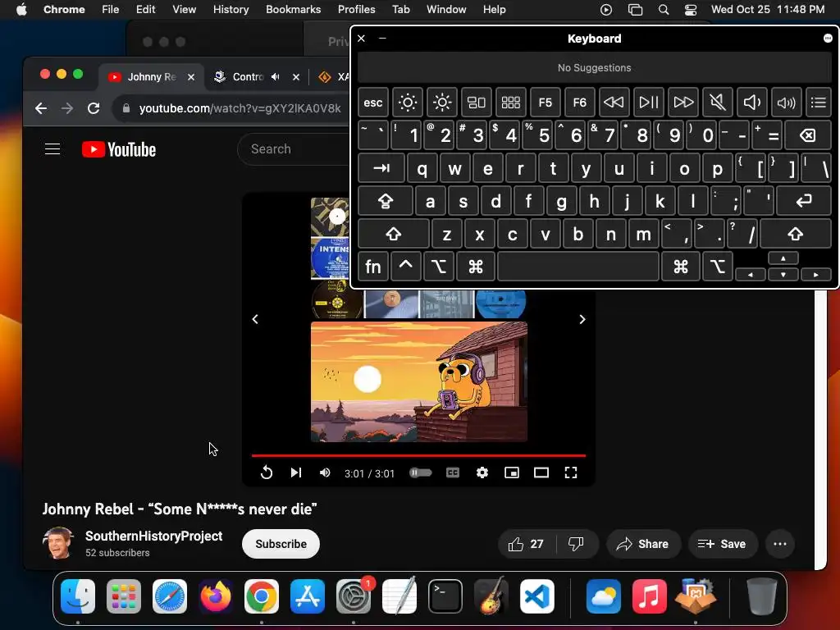The height and width of the screenshot is (630, 840).
Task: Save video to a playlist
Action: click(x=722, y=544)
